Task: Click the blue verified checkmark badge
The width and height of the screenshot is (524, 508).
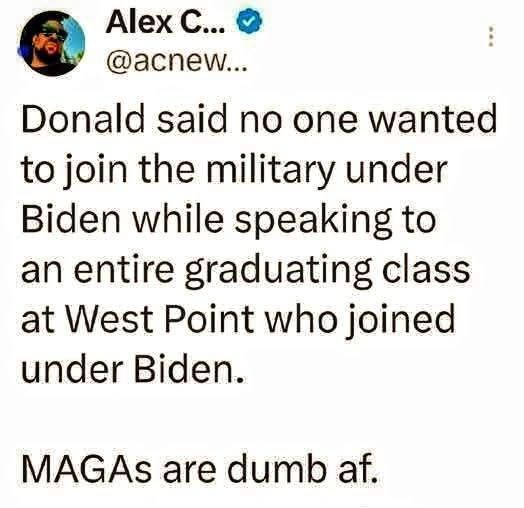Action: tap(249, 22)
